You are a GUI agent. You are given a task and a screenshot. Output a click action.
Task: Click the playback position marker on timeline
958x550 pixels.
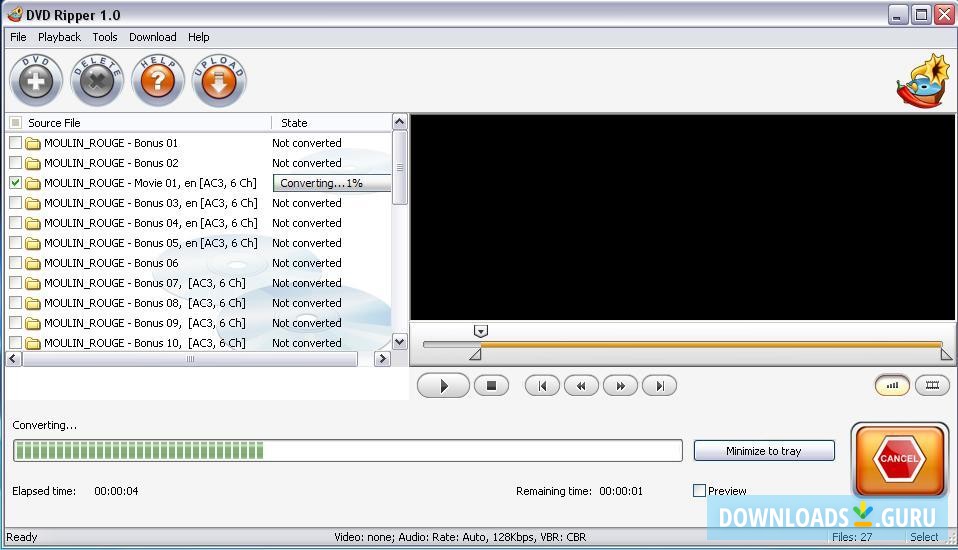(x=481, y=331)
